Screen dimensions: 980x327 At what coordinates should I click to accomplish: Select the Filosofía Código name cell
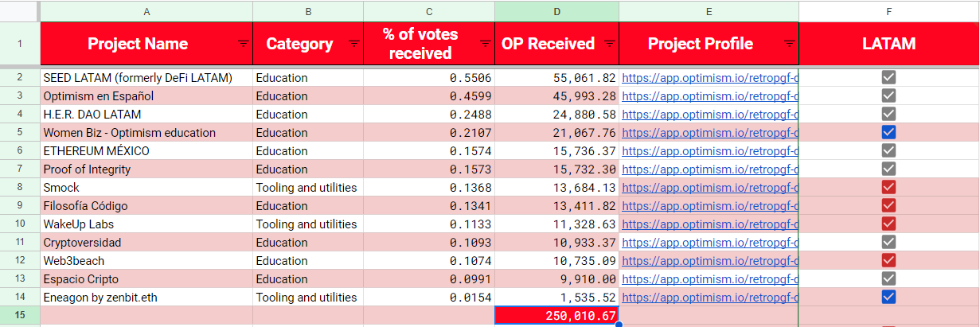(146, 206)
